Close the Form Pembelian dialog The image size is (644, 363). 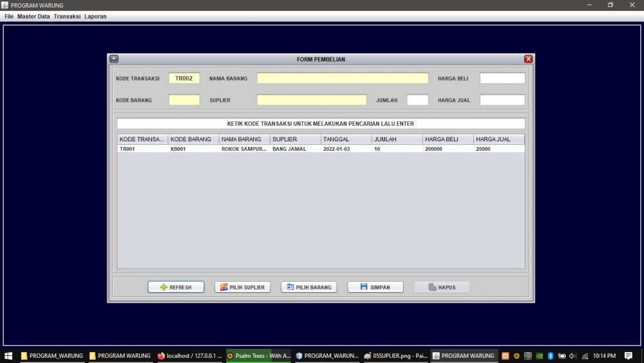[x=528, y=59]
